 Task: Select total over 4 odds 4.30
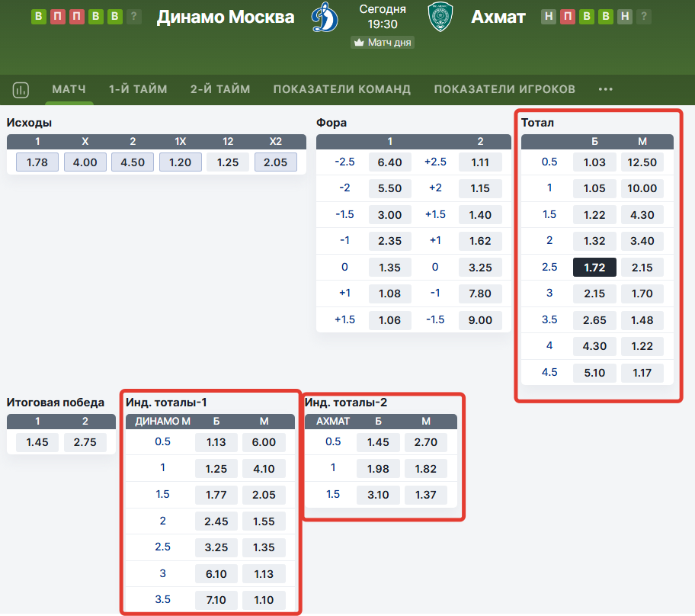tap(594, 346)
